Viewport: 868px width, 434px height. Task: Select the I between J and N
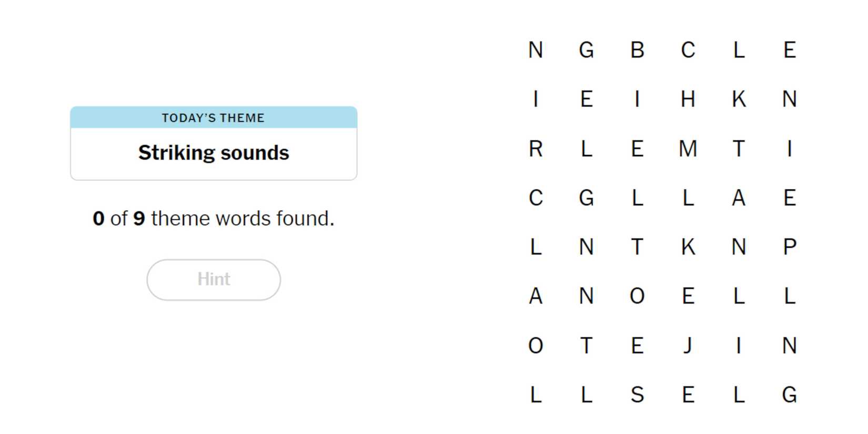pyautogui.click(x=739, y=346)
